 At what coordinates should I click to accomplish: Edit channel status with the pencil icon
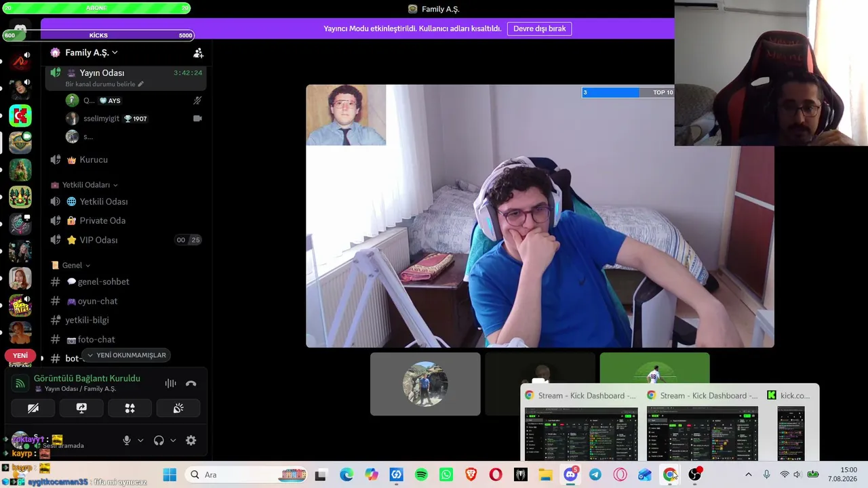click(141, 84)
